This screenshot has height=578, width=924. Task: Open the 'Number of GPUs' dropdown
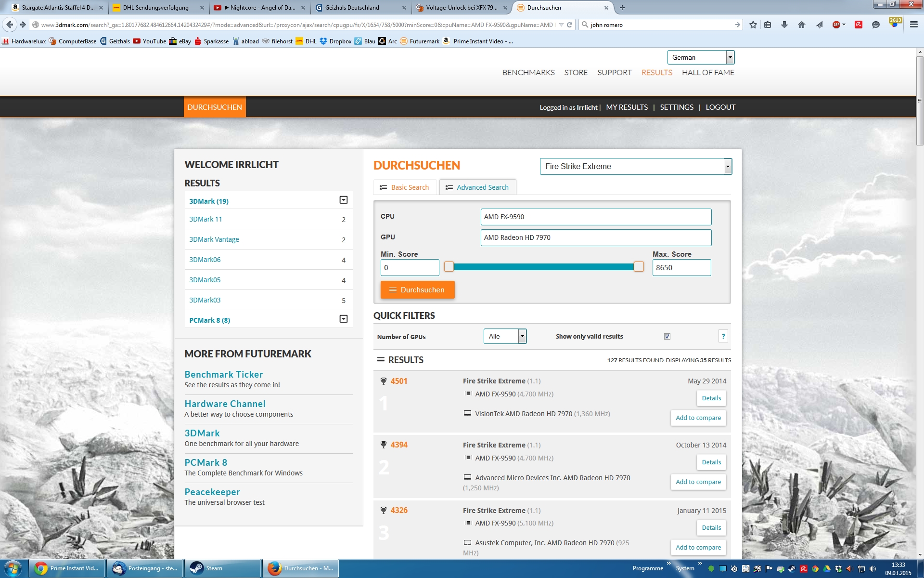pyautogui.click(x=523, y=336)
